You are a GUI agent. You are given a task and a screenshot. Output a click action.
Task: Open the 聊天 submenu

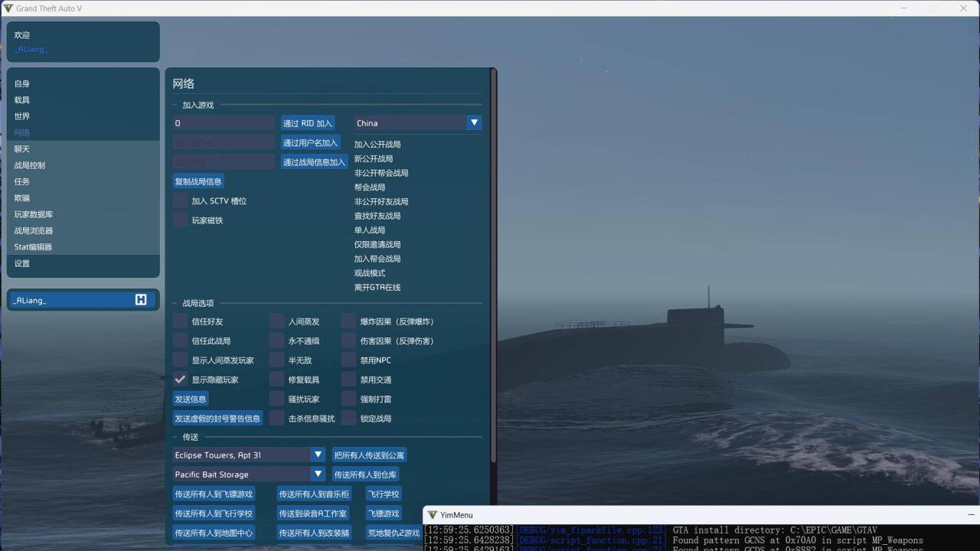[x=83, y=149]
